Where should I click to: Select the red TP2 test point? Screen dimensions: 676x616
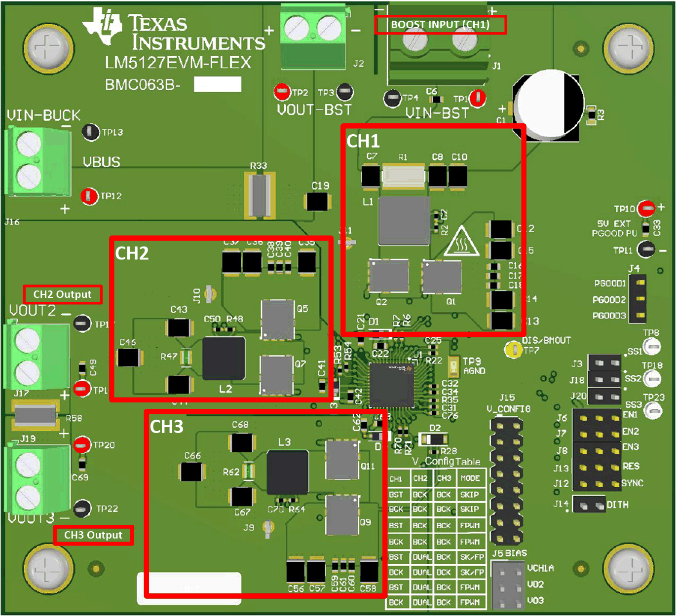pyautogui.click(x=282, y=91)
